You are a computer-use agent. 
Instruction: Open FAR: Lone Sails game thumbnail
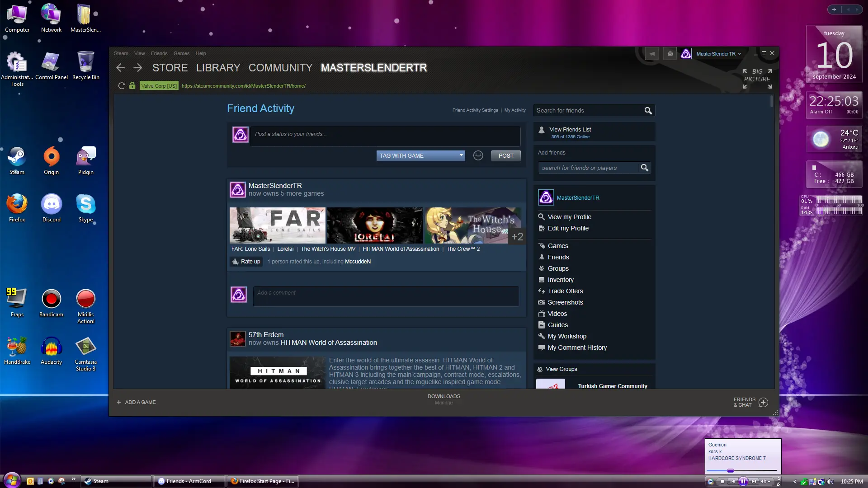277,225
